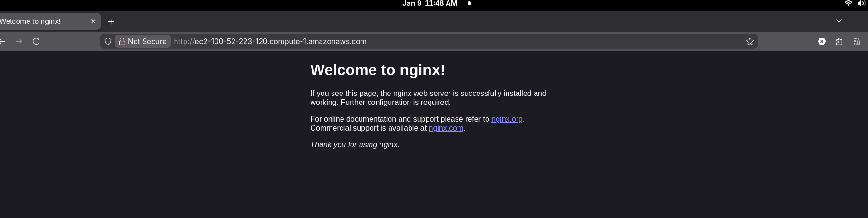The width and height of the screenshot is (868, 218).
Task: Open the Not Secure site info panel
Action: [x=143, y=42]
